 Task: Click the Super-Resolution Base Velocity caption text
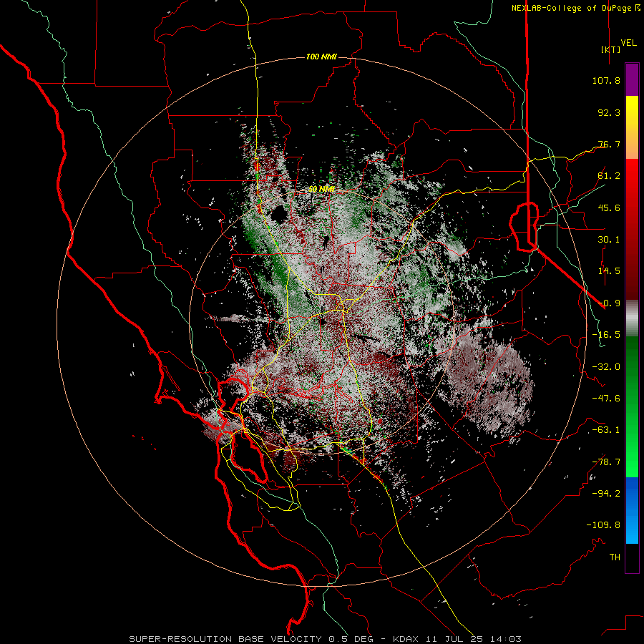(326, 639)
